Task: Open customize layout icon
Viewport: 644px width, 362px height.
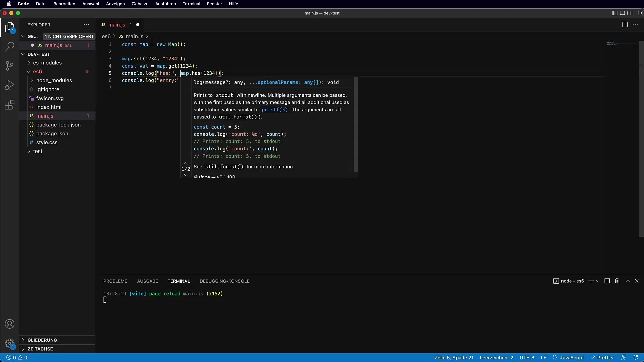Action: tap(640, 13)
